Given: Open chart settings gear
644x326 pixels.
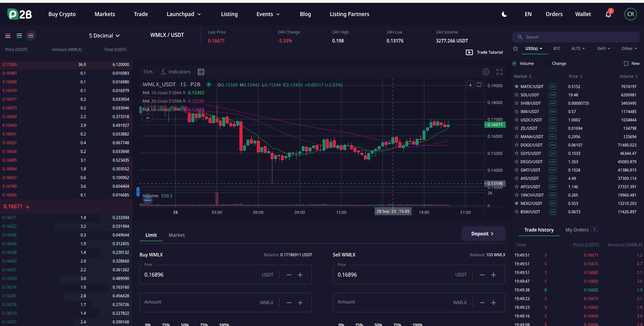Looking at the screenshot, I should tap(486, 72).
